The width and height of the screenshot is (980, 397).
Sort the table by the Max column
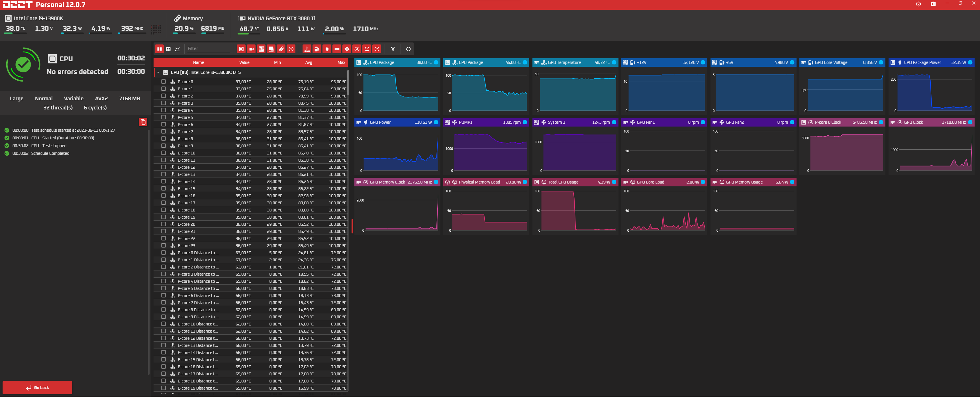[x=341, y=62]
